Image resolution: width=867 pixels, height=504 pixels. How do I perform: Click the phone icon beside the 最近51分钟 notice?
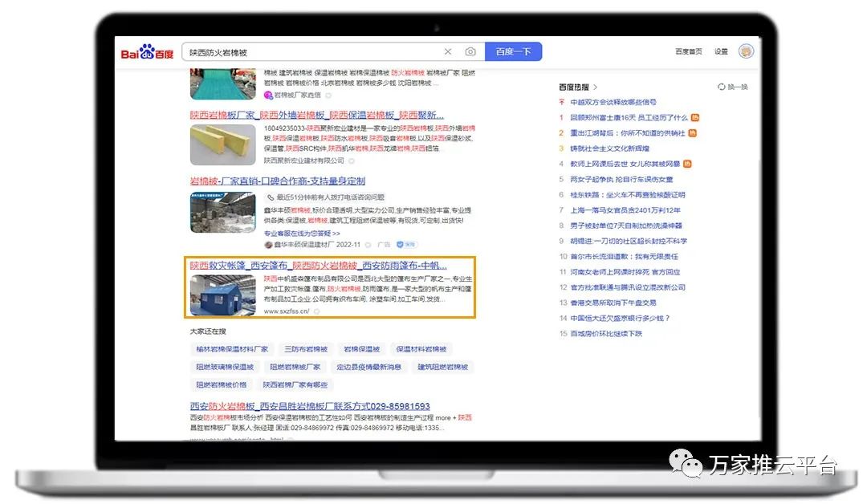[x=271, y=197]
